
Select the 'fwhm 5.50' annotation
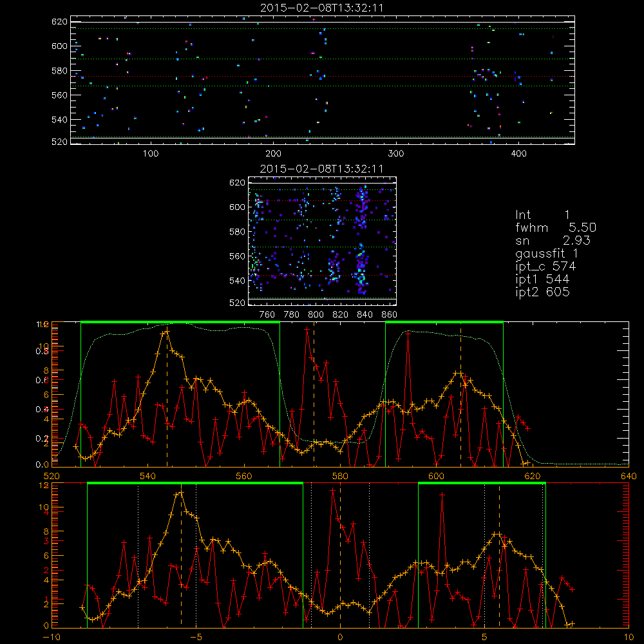556,227
